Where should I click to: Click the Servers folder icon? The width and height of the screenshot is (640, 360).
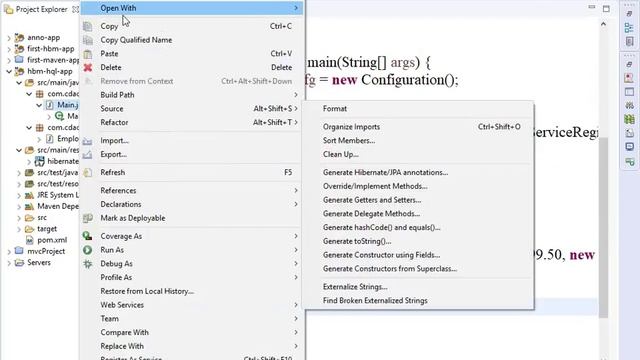point(19,262)
